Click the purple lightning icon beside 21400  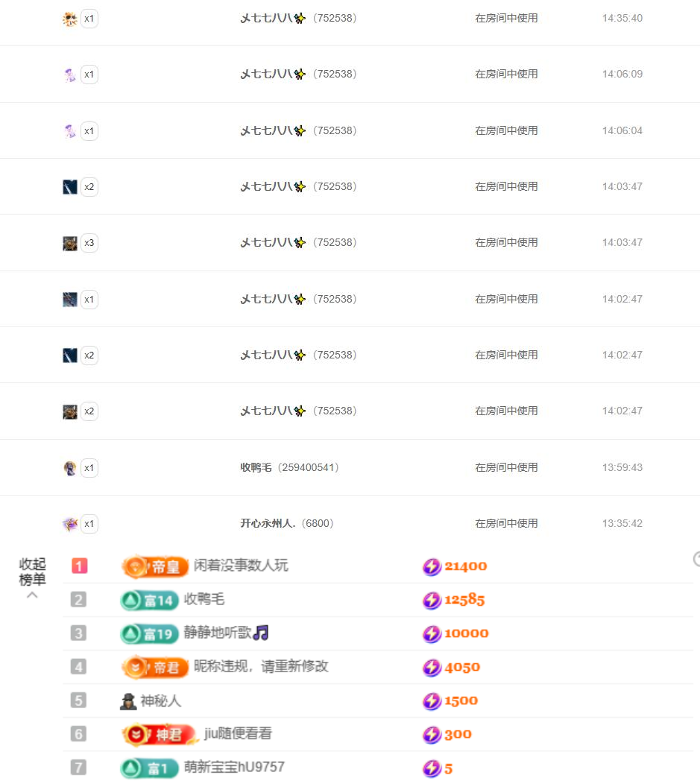[432, 567]
